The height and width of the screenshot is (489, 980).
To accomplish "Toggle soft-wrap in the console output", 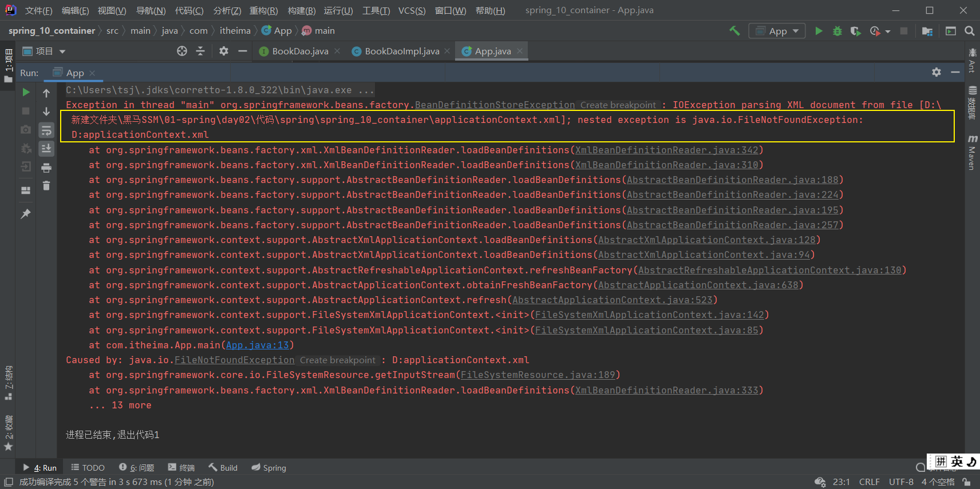I will (46, 130).
